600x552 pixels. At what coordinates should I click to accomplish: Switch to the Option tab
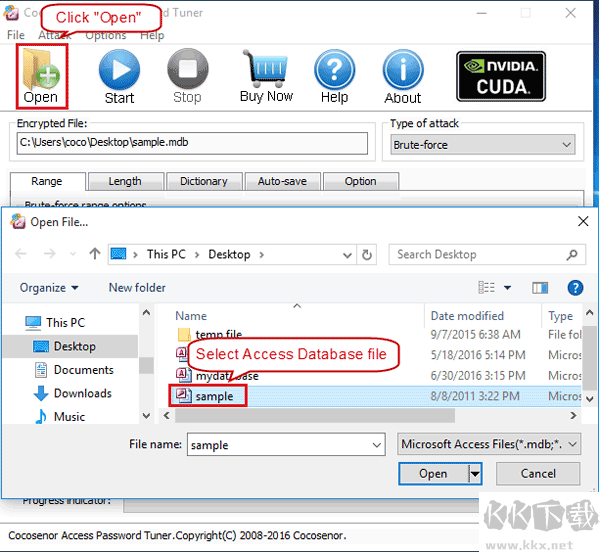360,181
